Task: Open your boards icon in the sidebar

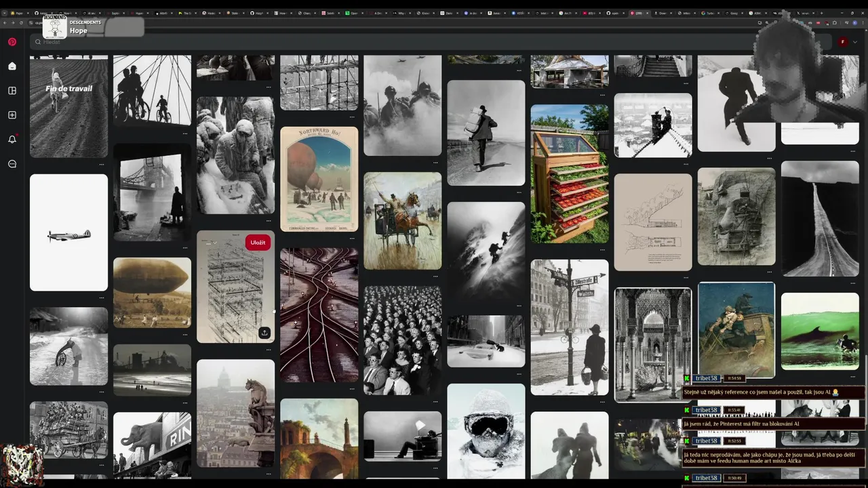Action: 12,91
